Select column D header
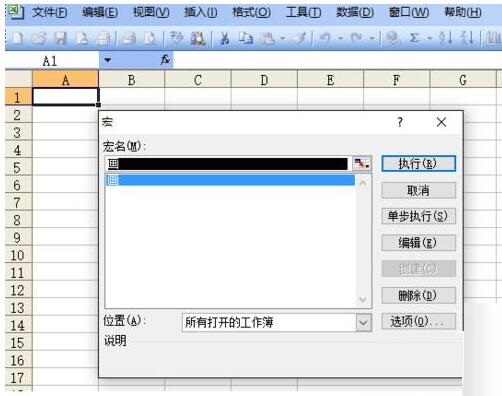This screenshot has width=502, height=396. tap(264, 80)
